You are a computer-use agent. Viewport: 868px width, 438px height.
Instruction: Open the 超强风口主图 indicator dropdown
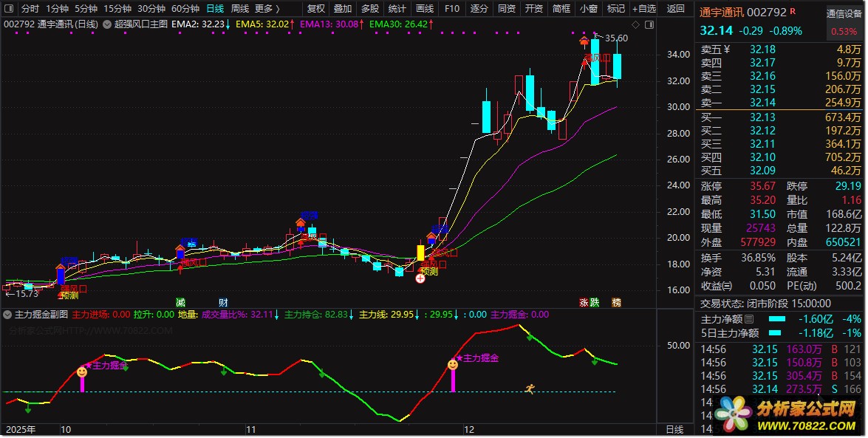point(106,24)
